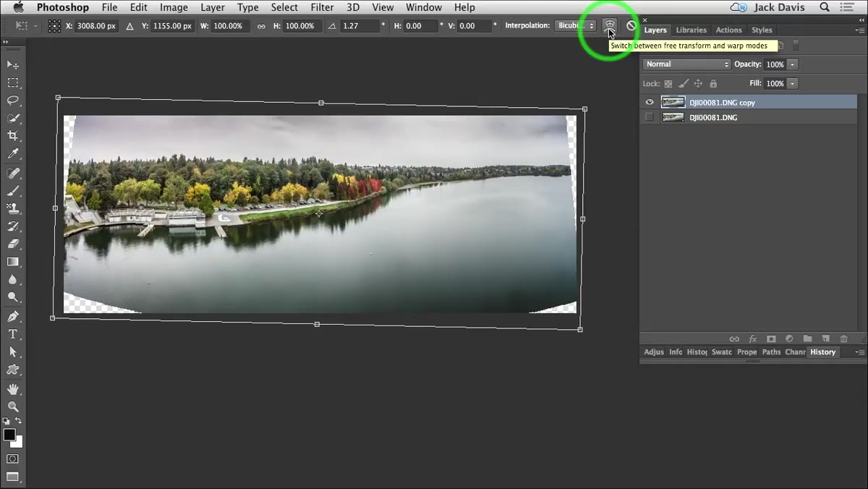Image resolution: width=868 pixels, height=489 pixels.
Task: Select the Type tool
Action: (13, 334)
